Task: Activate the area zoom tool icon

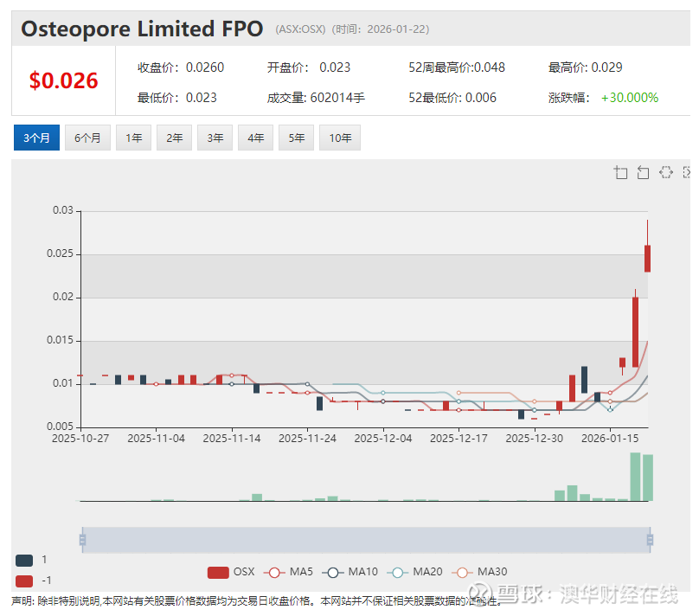Action: point(620,172)
